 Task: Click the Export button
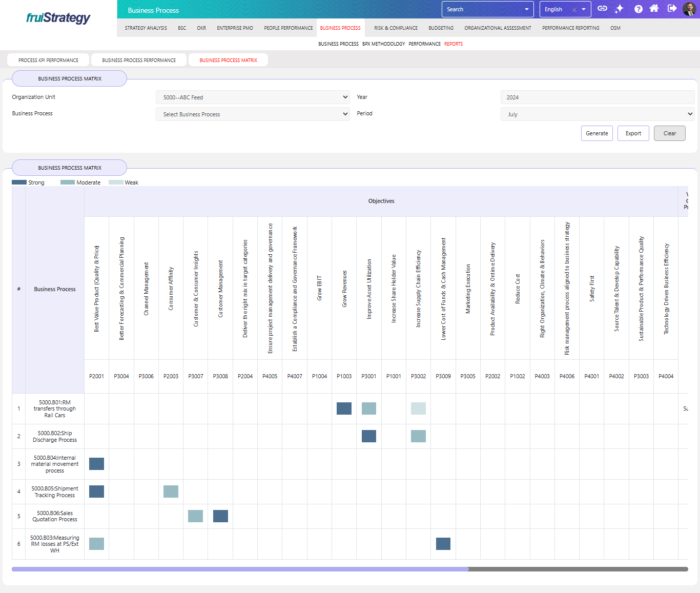[633, 133]
